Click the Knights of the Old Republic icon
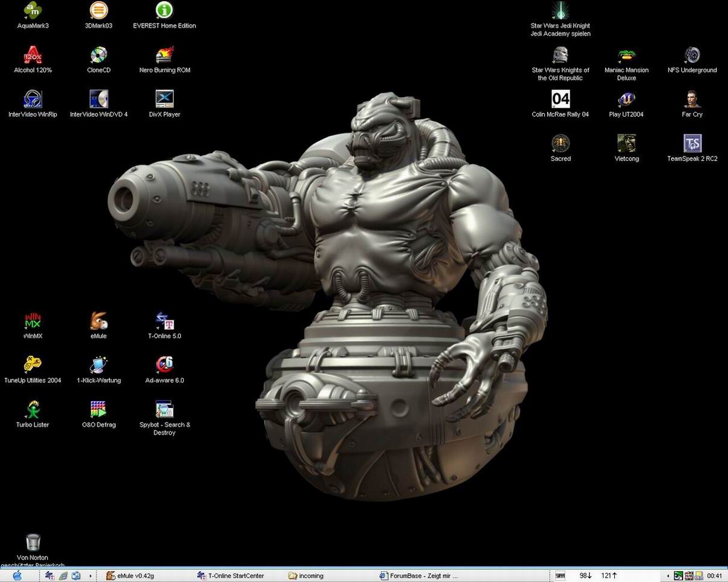The height and width of the screenshot is (582, 728). (561, 55)
